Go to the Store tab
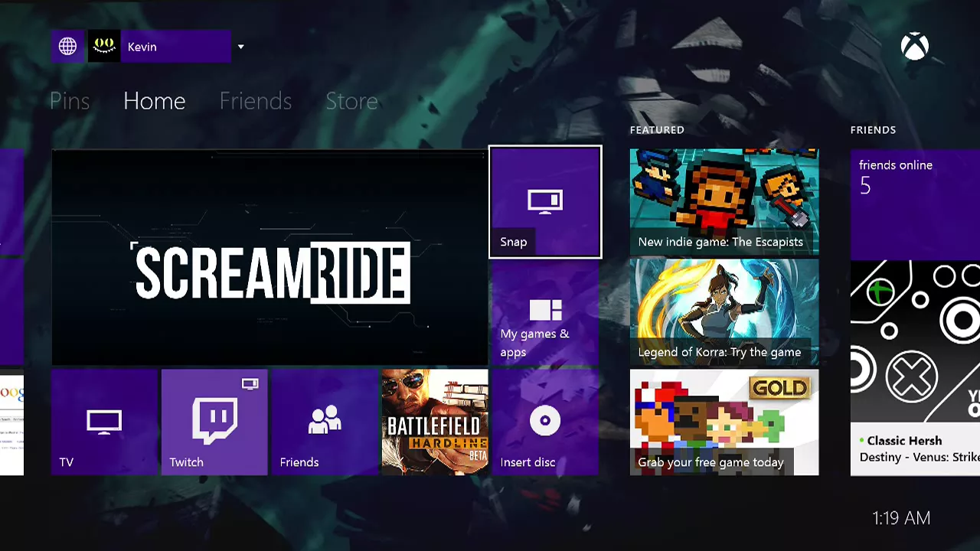This screenshot has height=551, width=980. pyautogui.click(x=351, y=101)
